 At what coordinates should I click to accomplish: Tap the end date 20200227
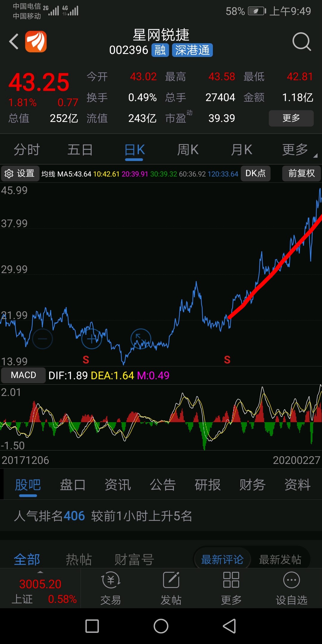pos(296,460)
